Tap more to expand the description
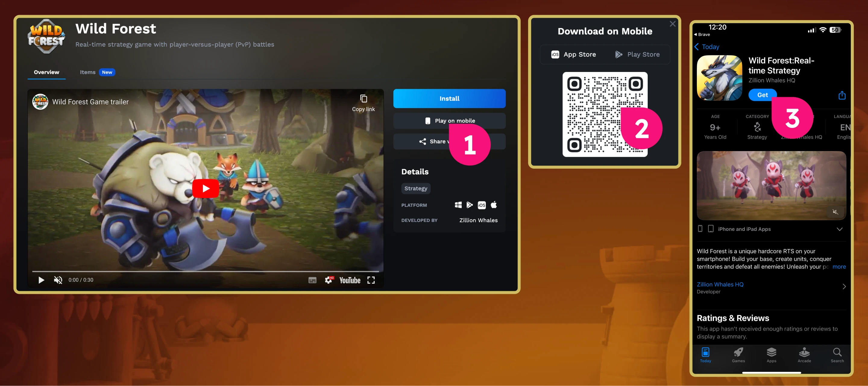This screenshot has width=868, height=386. (839, 266)
